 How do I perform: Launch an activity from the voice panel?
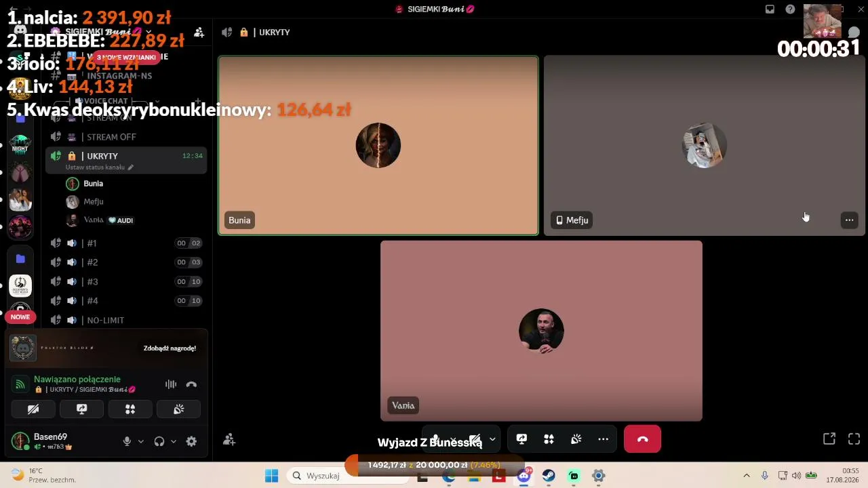point(130,409)
